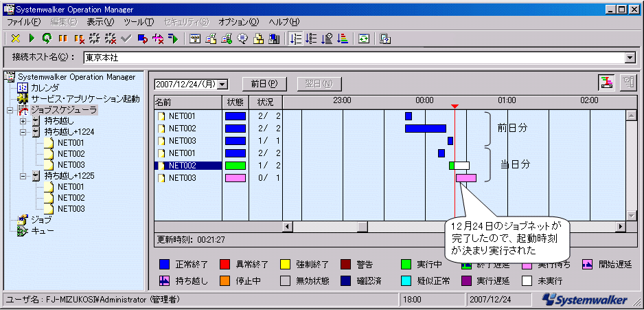The image size is (644, 310).
Task: Select NET003 under 持ち越し+1225 in tree
Action: (x=71, y=208)
